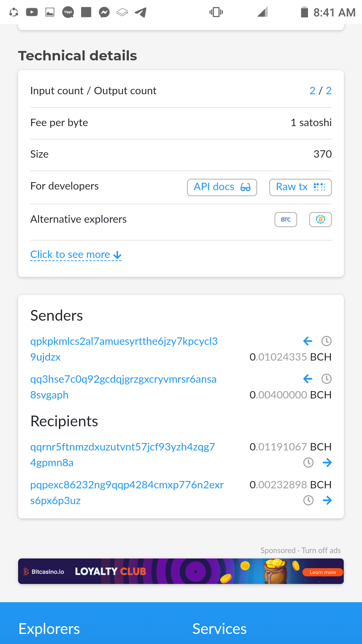Expand Click to see more details

76,255
